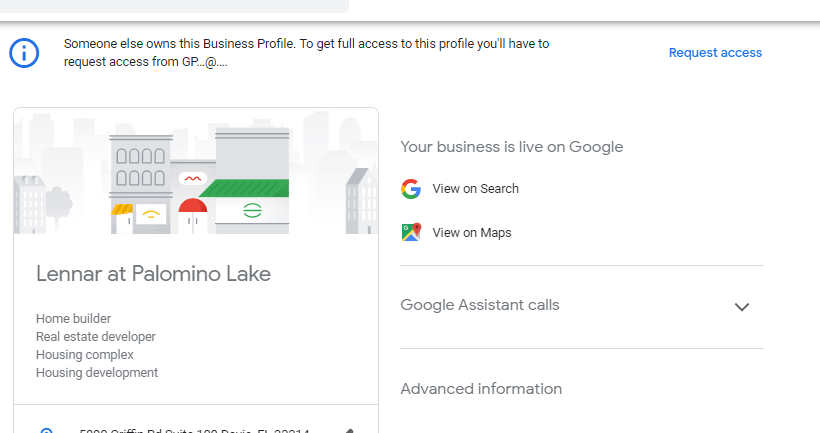Click the Google Maps pin icon
This screenshot has width=820, height=433.
click(411, 232)
